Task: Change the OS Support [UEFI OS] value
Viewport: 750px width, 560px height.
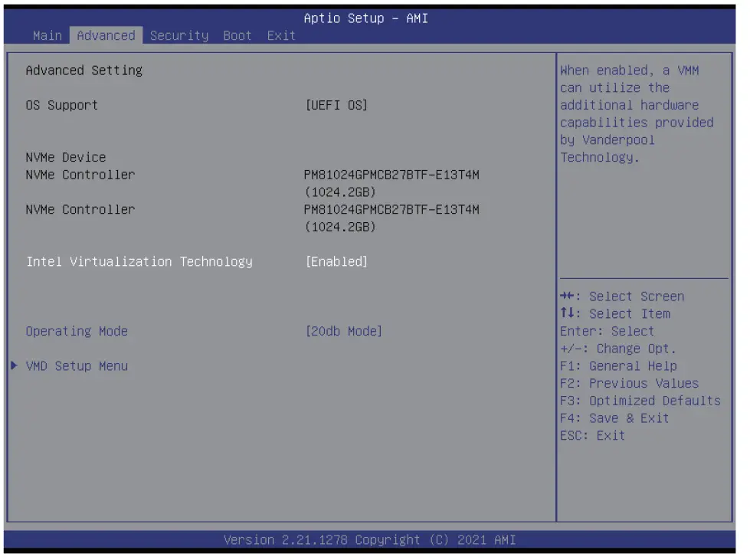Action: pos(337,105)
